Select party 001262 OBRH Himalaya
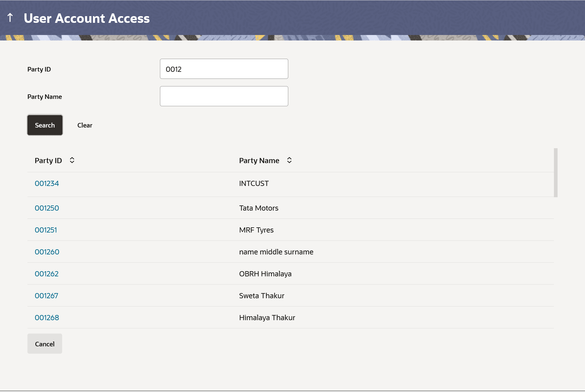 (x=47, y=274)
